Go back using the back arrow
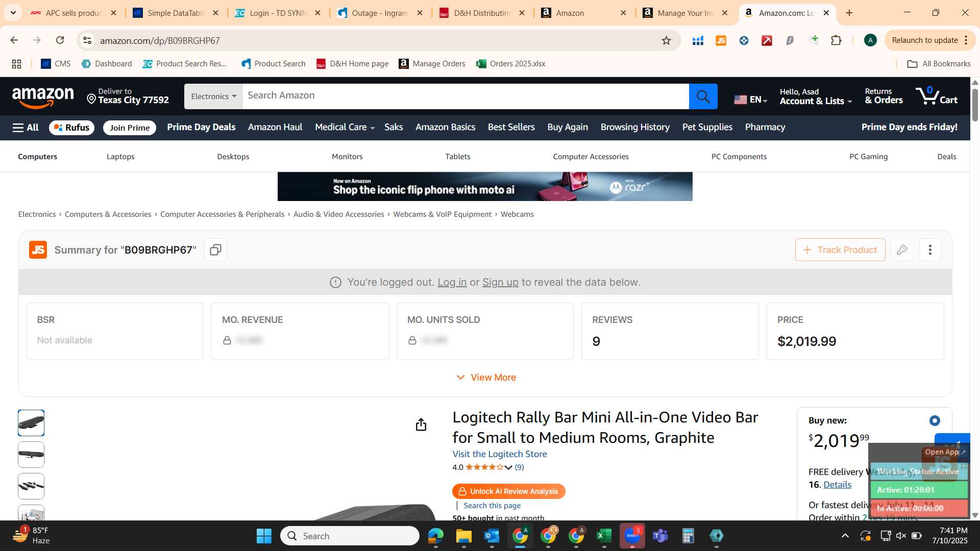Image resolution: width=980 pixels, height=551 pixels. click(x=14, y=40)
